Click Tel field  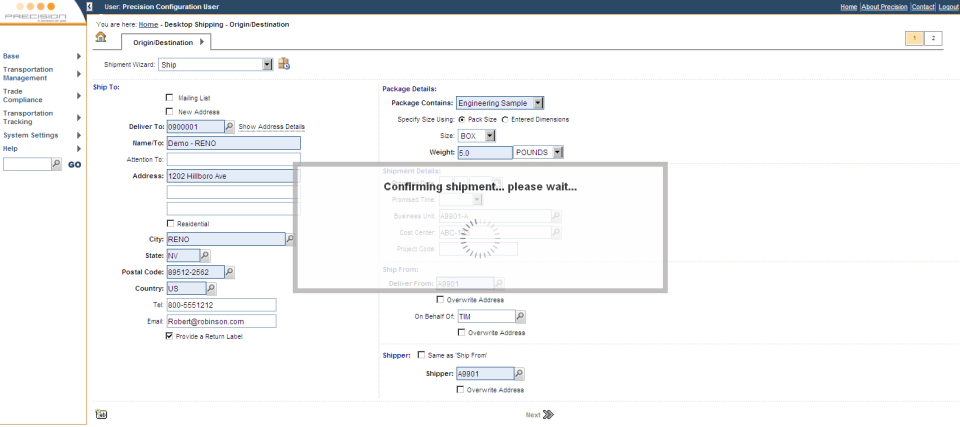click(221, 304)
